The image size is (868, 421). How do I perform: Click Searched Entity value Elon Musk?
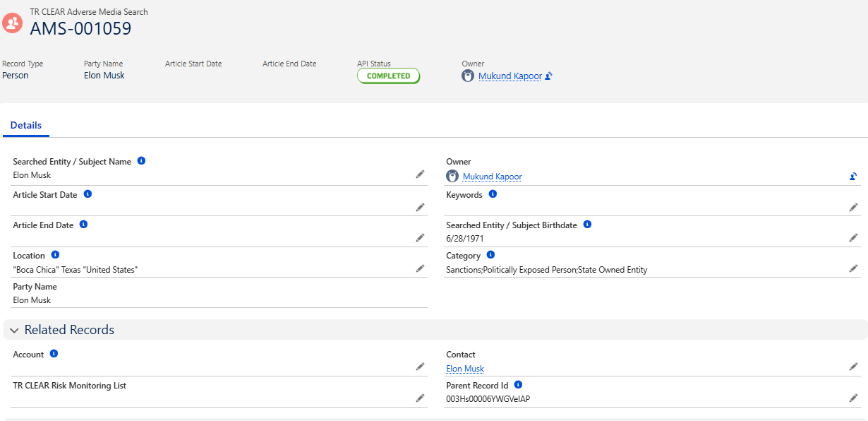[32, 175]
